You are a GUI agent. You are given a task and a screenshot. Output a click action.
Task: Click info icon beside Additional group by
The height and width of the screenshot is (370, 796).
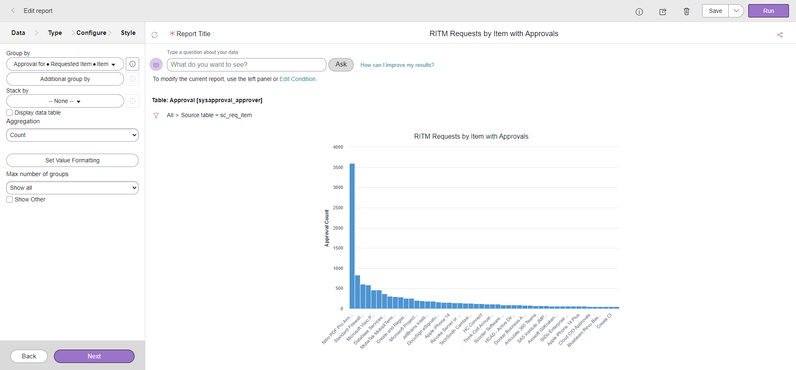[132, 79]
